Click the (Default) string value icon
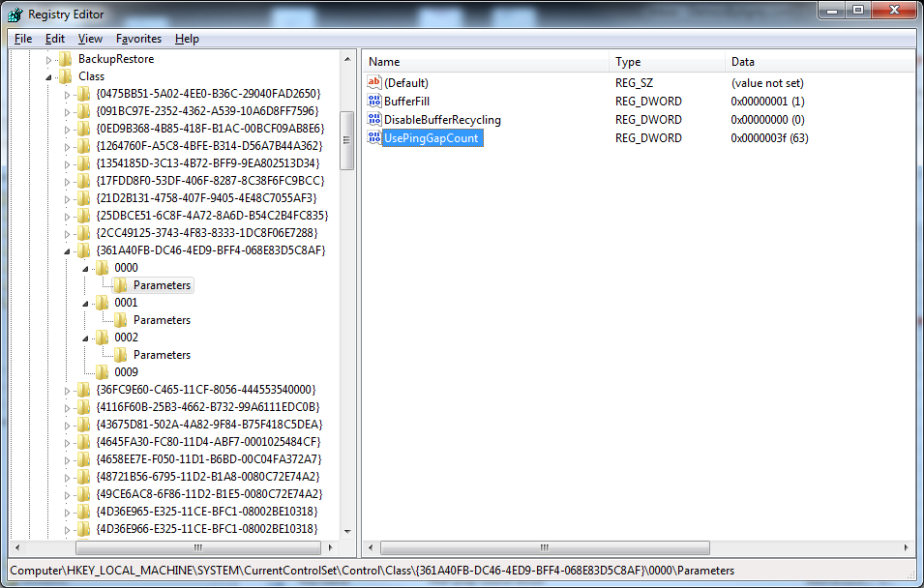 374,82
